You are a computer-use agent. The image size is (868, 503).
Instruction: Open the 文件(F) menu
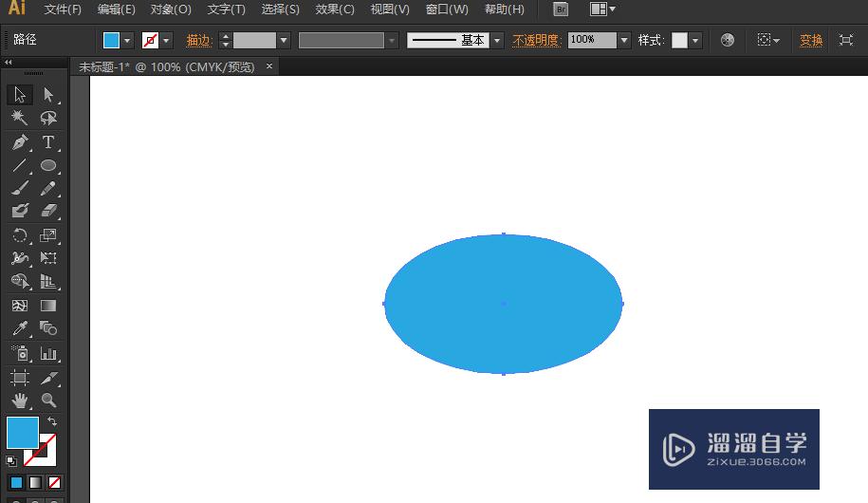[x=63, y=9]
